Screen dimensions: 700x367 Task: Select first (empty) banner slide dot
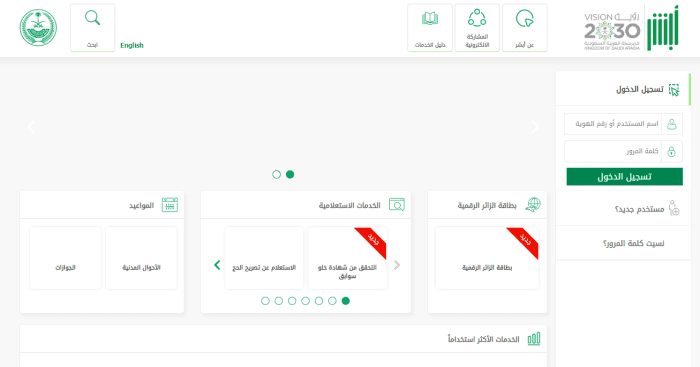(x=276, y=175)
